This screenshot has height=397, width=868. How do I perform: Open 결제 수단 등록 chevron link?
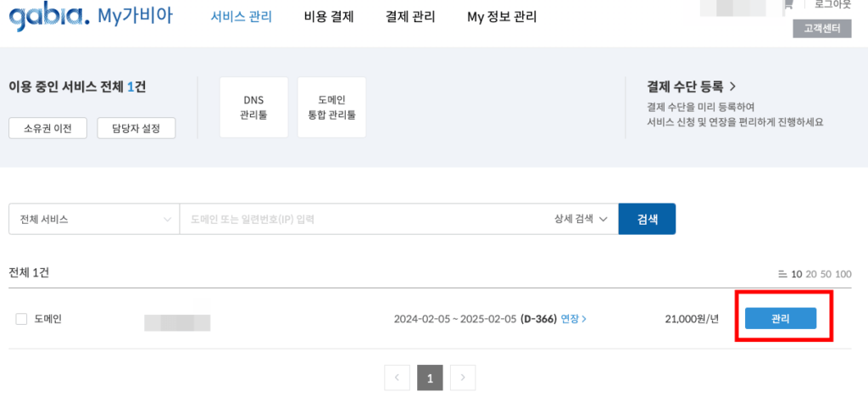691,87
